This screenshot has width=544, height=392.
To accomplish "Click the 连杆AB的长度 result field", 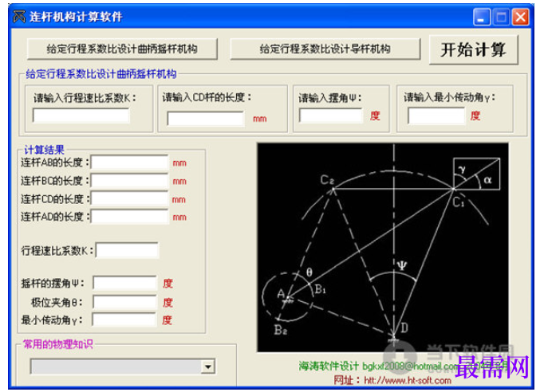I will (x=129, y=162).
